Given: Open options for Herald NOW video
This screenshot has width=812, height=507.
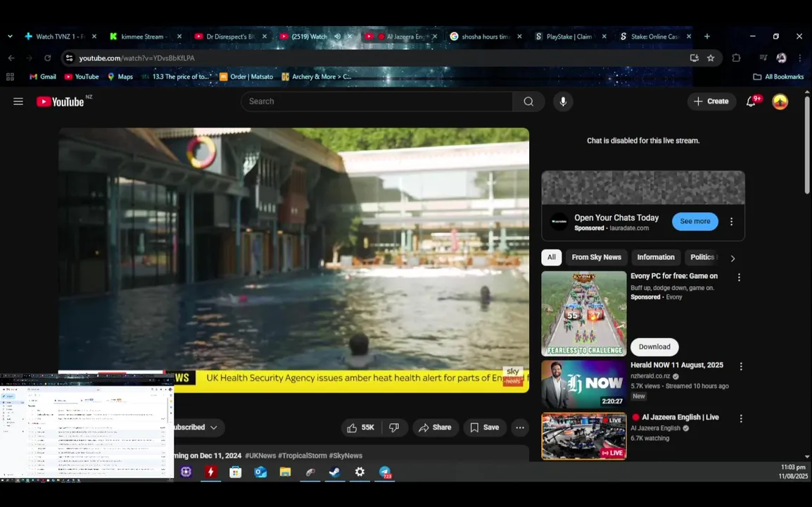Looking at the screenshot, I should (x=741, y=366).
